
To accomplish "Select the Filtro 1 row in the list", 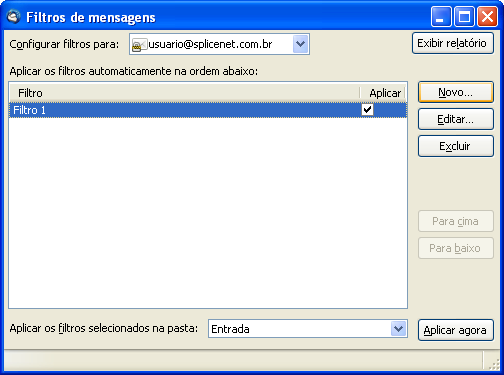I will [x=208, y=110].
